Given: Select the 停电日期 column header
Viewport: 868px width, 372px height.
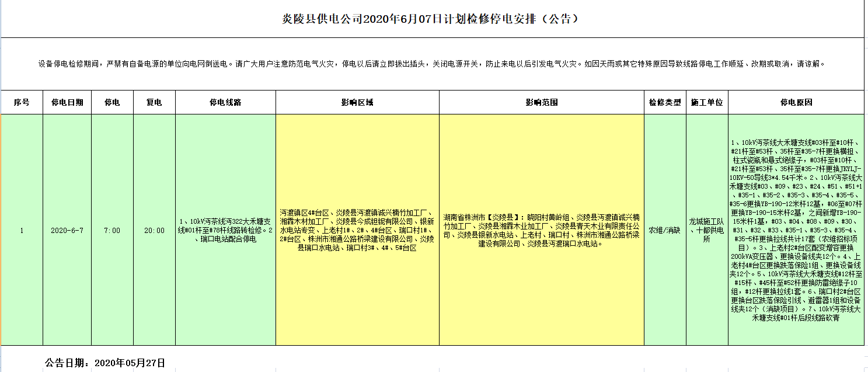Looking at the screenshot, I should 67,102.
